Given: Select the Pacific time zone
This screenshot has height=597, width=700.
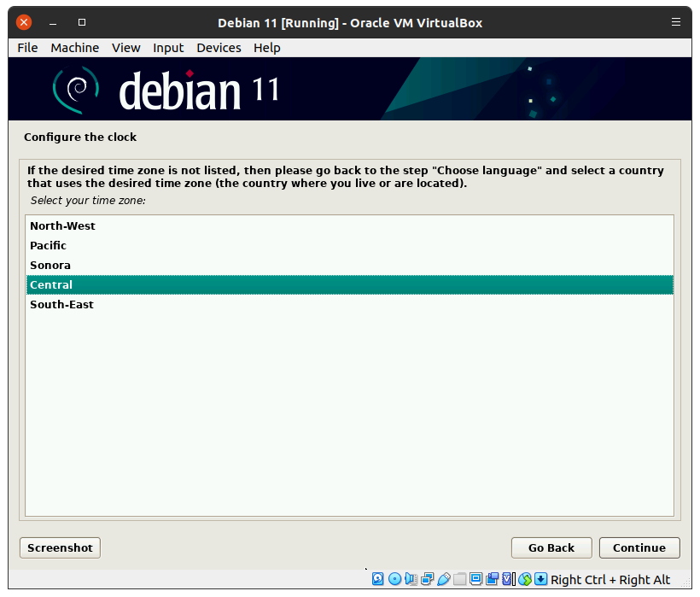Looking at the screenshot, I should tap(48, 246).
